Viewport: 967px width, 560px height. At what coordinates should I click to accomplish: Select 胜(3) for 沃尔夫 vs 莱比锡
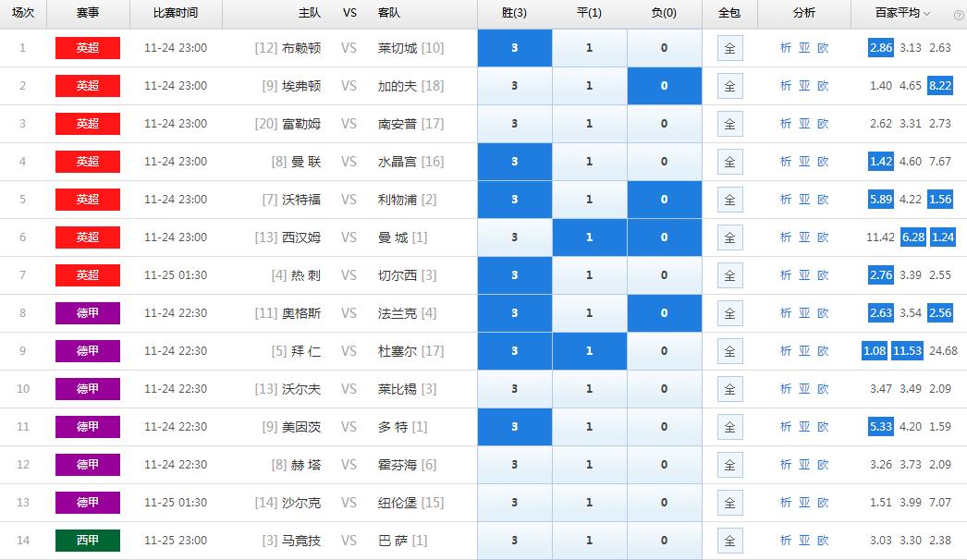tap(514, 389)
